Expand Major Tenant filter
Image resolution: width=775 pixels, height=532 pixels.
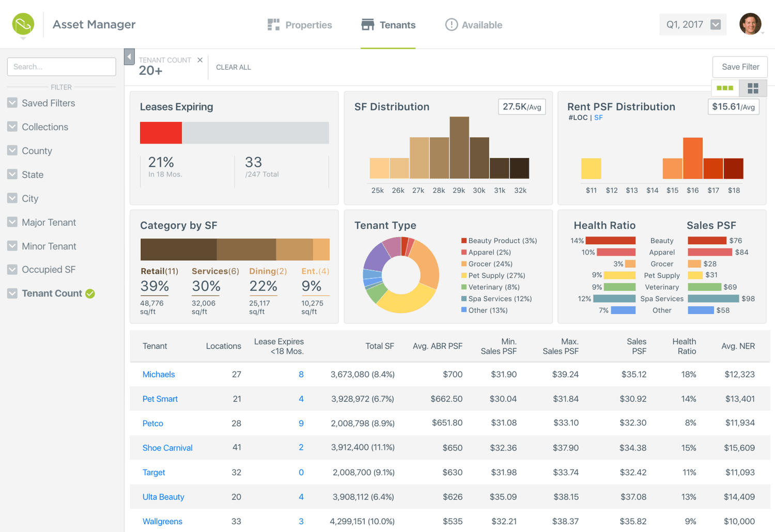click(x=42, y=222)
